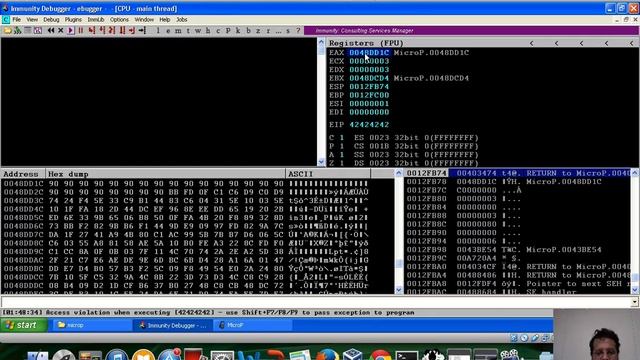Click the Trace over icon
The height and width of the screenshot is (360, 640).
[x=122, y=31]
